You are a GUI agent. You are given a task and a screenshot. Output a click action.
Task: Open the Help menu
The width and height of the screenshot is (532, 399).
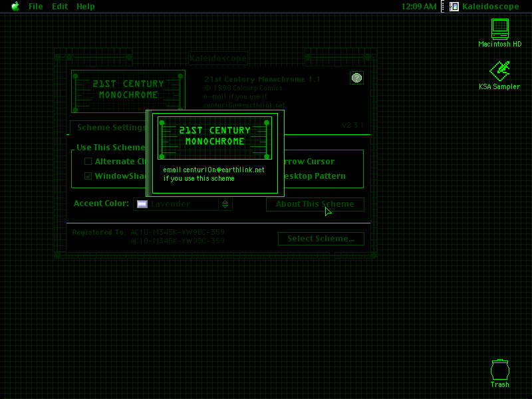point(86,7)
